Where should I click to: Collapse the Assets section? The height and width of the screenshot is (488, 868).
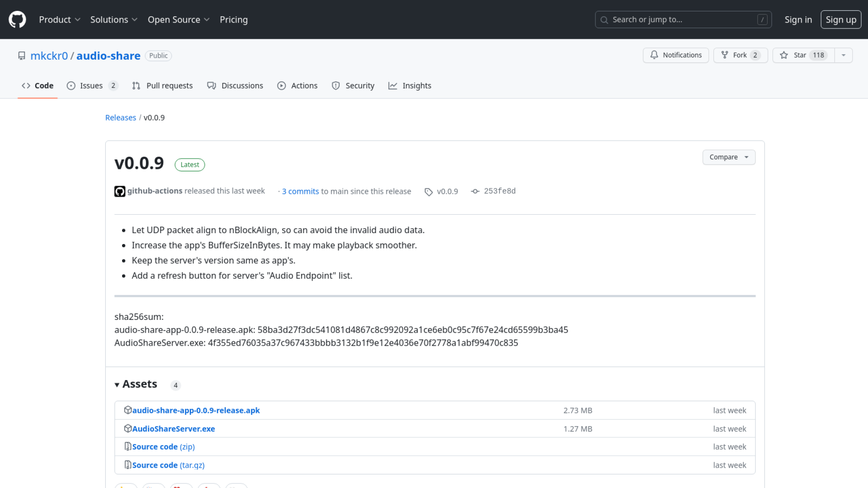(136, 385)
